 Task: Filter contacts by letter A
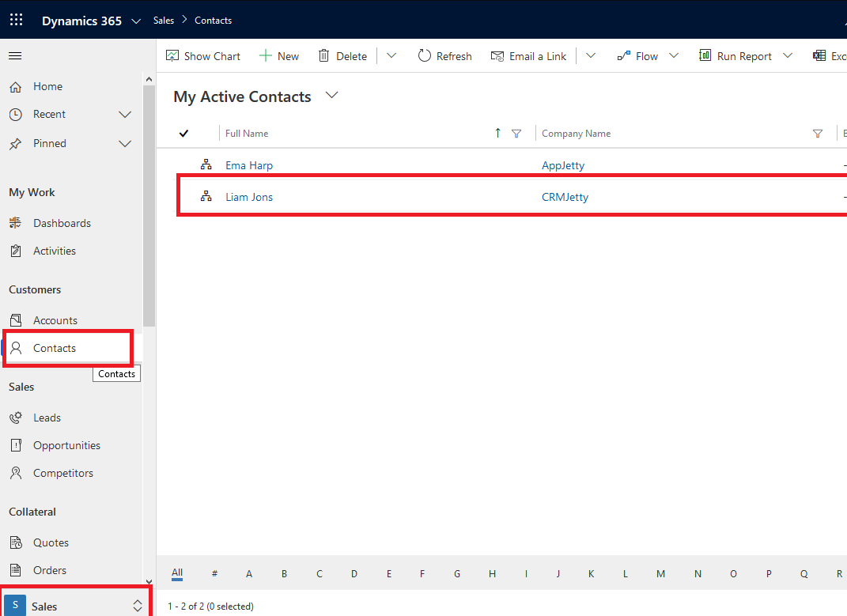tap(249, 574)
